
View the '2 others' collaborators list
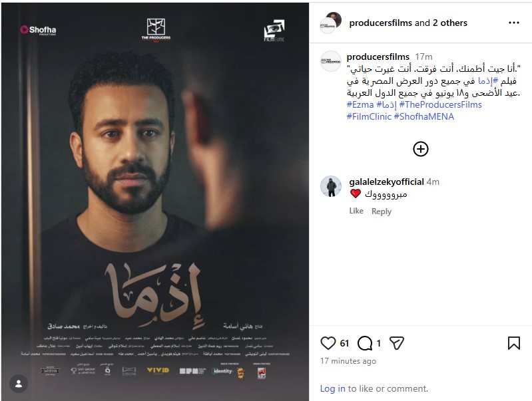click(450, 23)
